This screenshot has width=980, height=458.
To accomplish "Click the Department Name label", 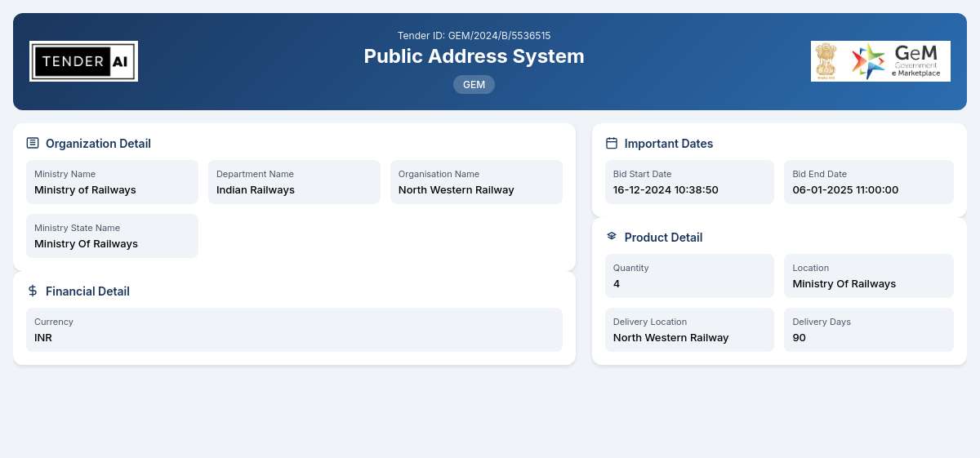I will pos(255,174).
